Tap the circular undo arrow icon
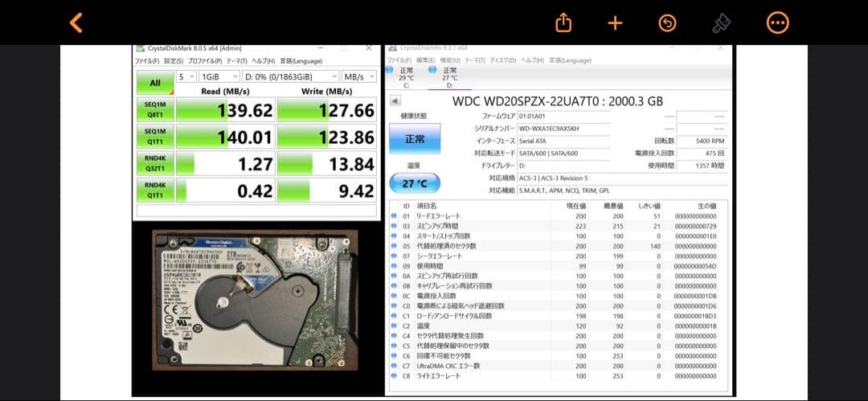Image resolution: width=868 pixels, height=401 pixels. 668,23
